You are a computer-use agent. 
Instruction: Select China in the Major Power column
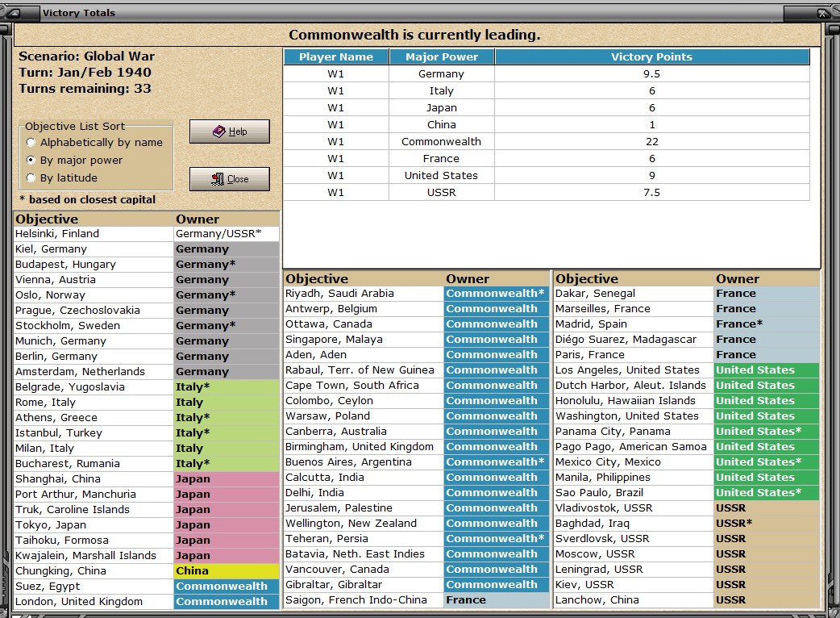[x=442, y=125]
